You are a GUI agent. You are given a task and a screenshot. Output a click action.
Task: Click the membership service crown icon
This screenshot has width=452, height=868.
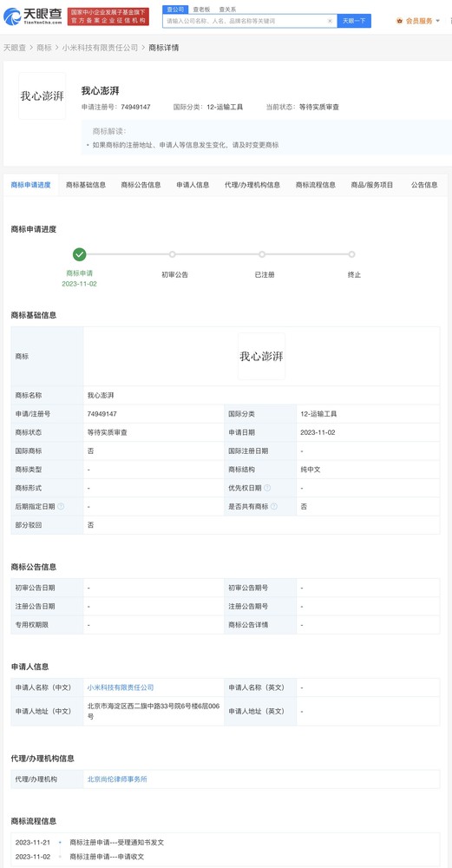click(x=399, y=21)
